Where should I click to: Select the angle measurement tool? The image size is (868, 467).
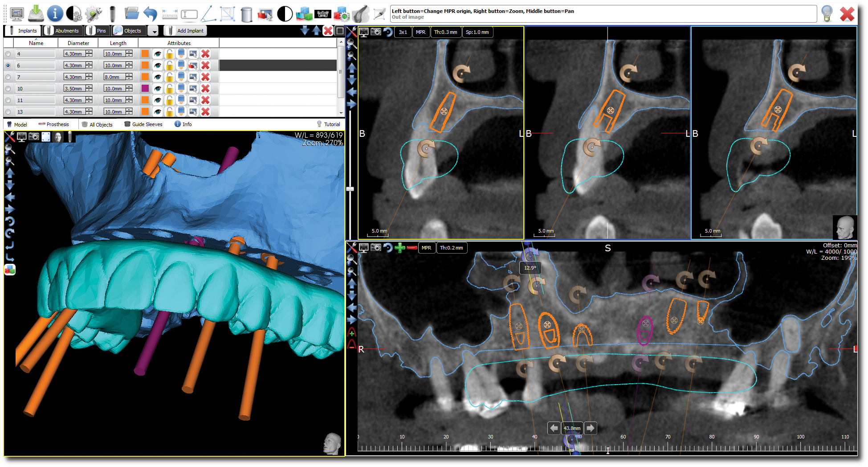click(x=208, y=14)
